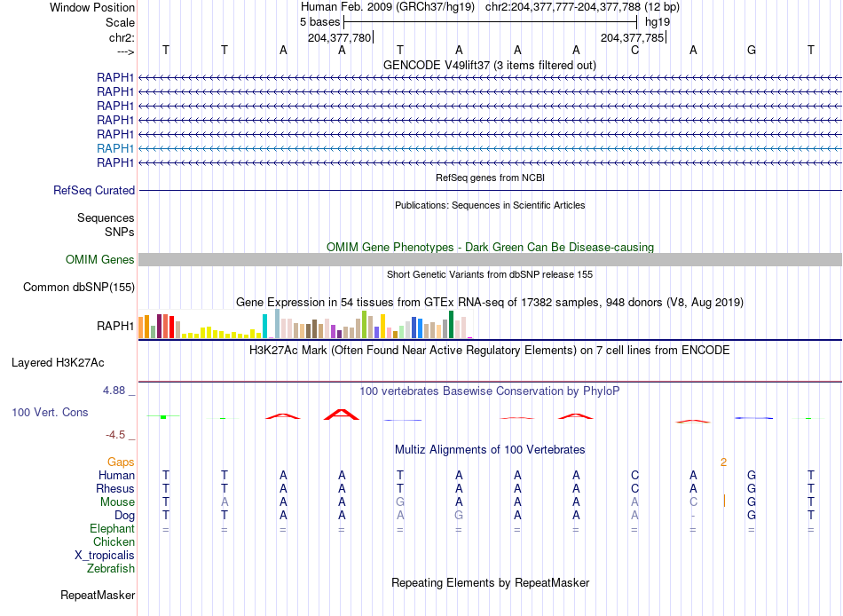Image resolution: width=843 pixels, height=616 pixels.
Task: Click the Zebrafish species label
Action: click(x=111, y=569)
